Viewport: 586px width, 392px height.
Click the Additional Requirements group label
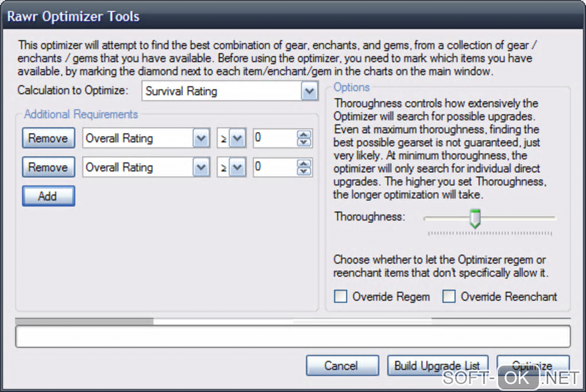(x=81, y=114)
